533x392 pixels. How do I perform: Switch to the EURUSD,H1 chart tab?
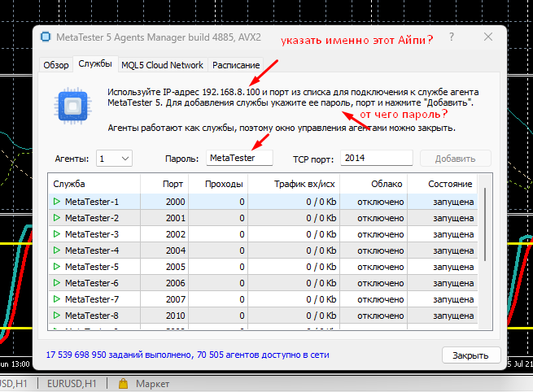pos(72,384)
